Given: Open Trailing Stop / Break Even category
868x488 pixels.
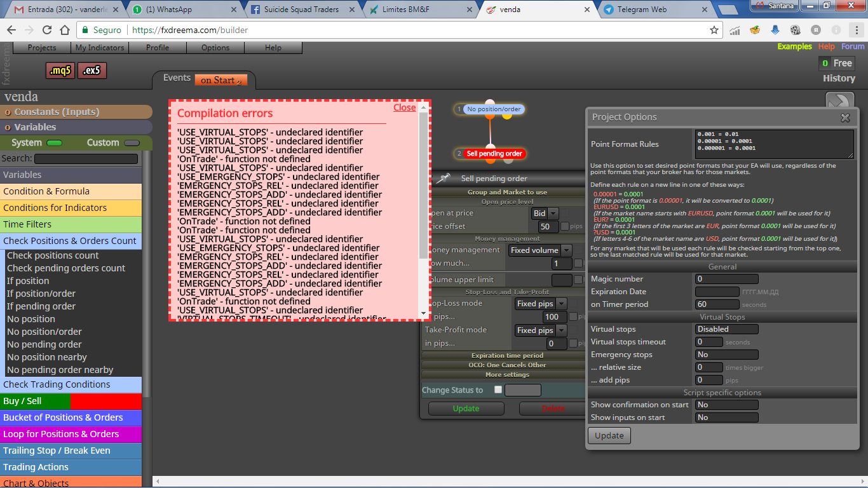Looking at the screenshot, I should 71,451.
